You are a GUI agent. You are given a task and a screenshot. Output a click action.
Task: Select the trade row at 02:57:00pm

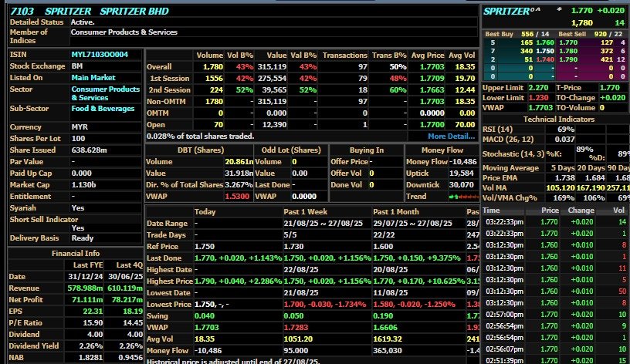(x=556, y=315)
